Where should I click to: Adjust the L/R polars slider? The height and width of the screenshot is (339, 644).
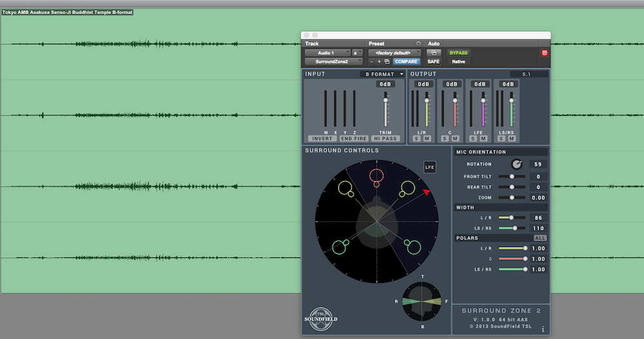pyautogui.click(x=513, y=248)
